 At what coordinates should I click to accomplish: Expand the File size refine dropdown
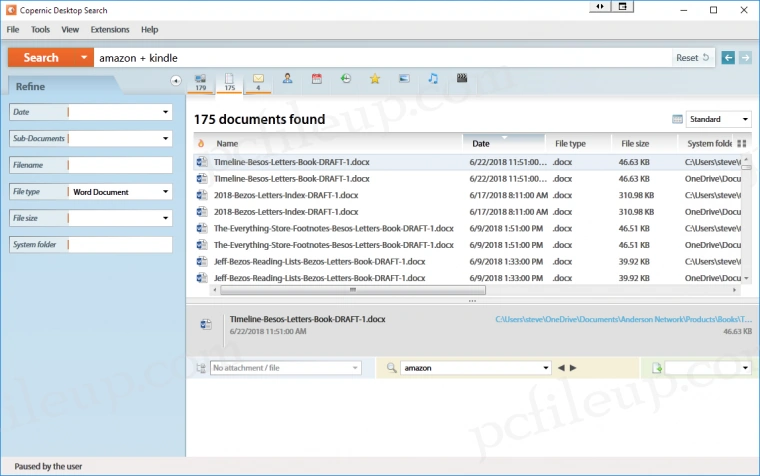point(165,218)
